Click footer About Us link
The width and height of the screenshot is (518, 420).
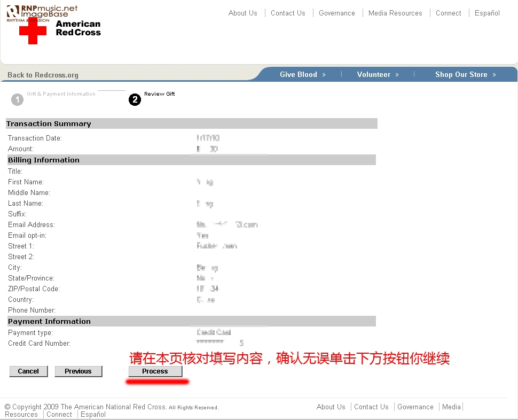coord(331,407)
